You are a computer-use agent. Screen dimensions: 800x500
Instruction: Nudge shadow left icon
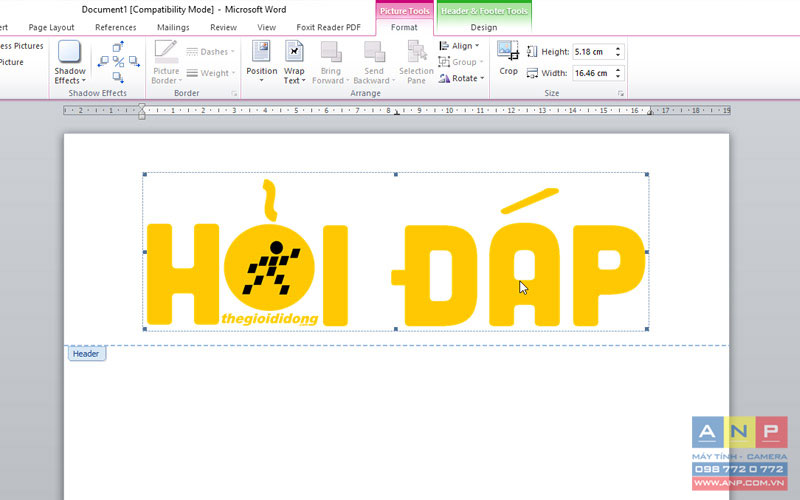click(x=103, y=62)
